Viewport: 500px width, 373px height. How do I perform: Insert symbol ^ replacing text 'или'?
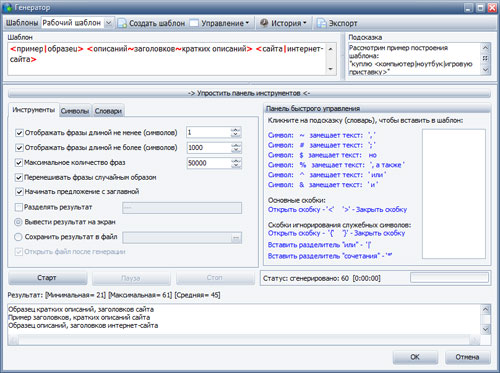(327, 175)
